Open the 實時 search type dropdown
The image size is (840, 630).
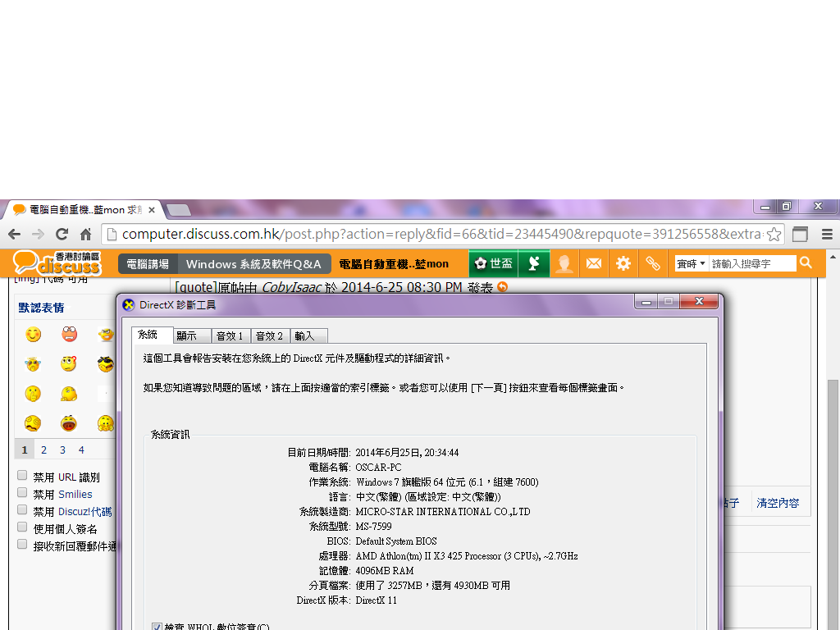click(691, 263)
